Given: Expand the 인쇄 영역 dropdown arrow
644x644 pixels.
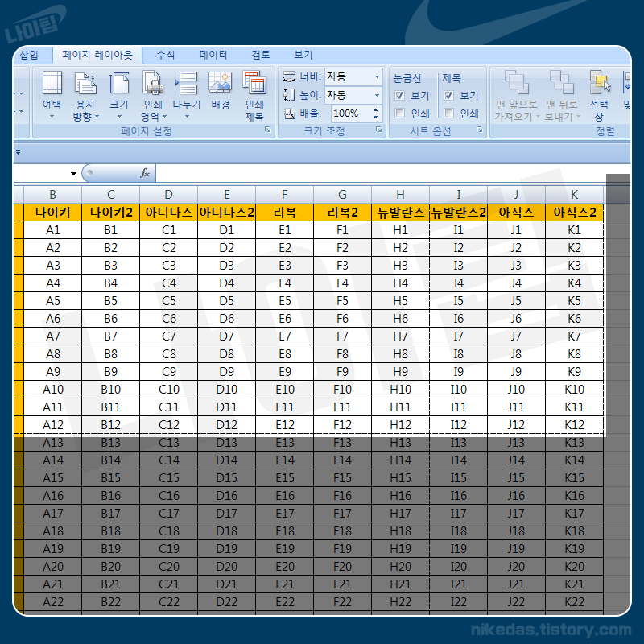Looking at the screenshot, I should [x=165, y=117].
